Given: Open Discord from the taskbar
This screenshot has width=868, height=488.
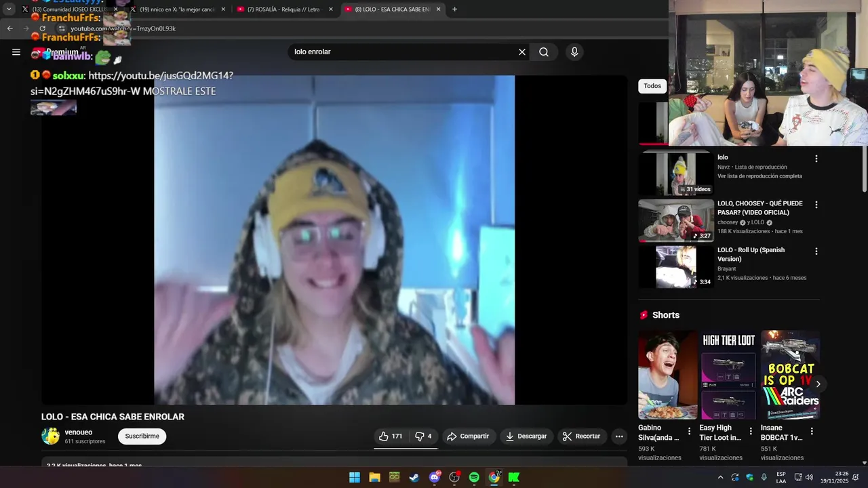Looking at the screenshot, I should 435,477.
